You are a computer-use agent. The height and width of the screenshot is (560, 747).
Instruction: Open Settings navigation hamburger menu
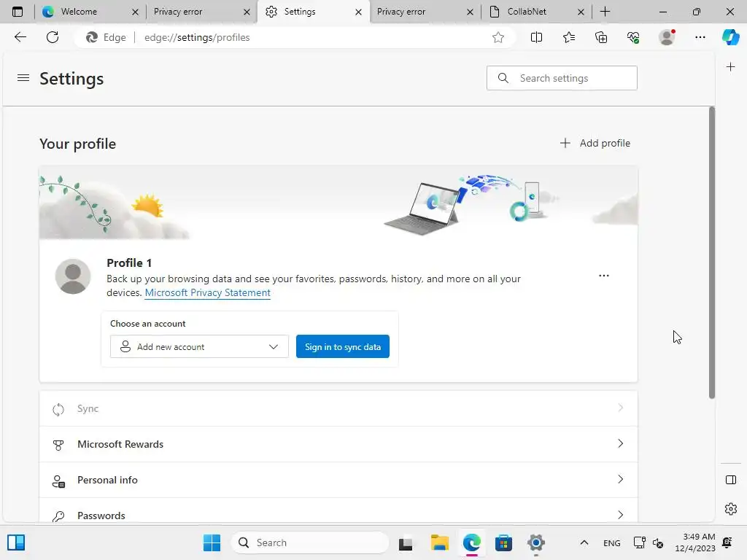tap(23, 77)
